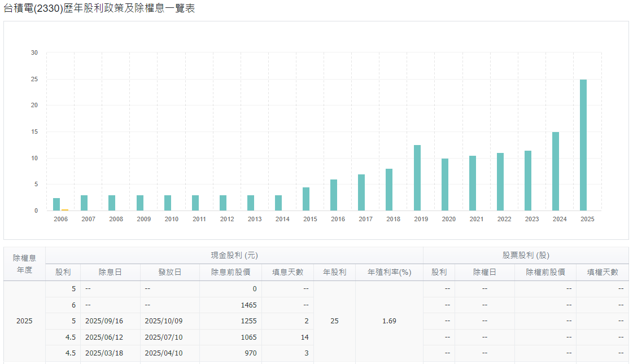Select the small orange bar at 2006
The width and height of the screenshot is (633, 364).
coord(65,209)
